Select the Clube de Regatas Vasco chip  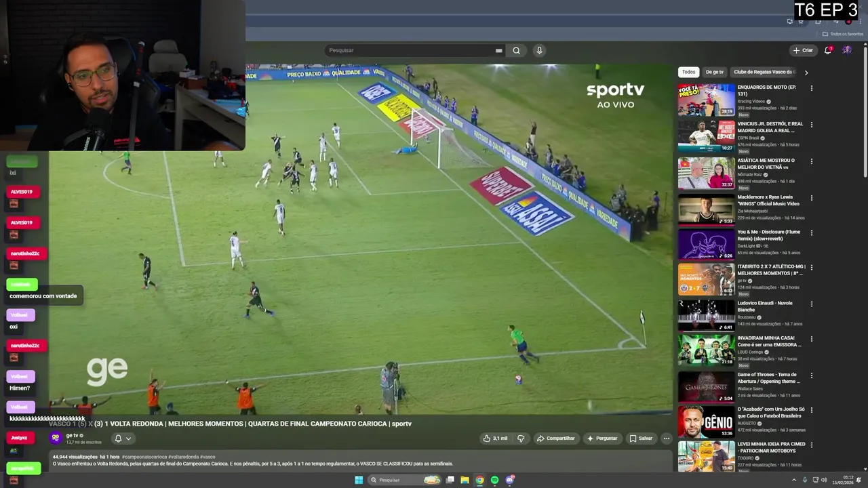[764, 72]
